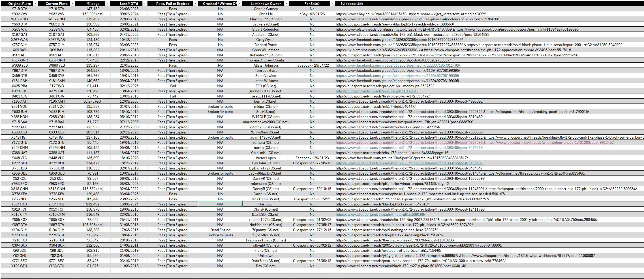Expand the Mileage column filter arrow
This screenshot has width=644, height=279.
(108, 4)
